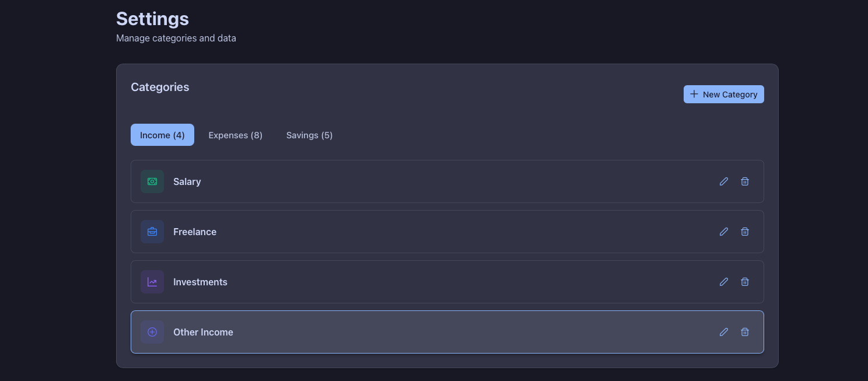
Task: Select the highlighted Other Income row
Action: [408, 332]
